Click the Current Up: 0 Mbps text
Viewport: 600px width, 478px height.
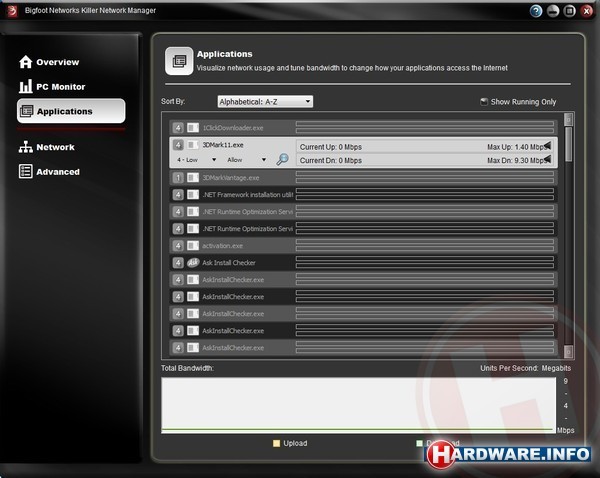point(331,147)
